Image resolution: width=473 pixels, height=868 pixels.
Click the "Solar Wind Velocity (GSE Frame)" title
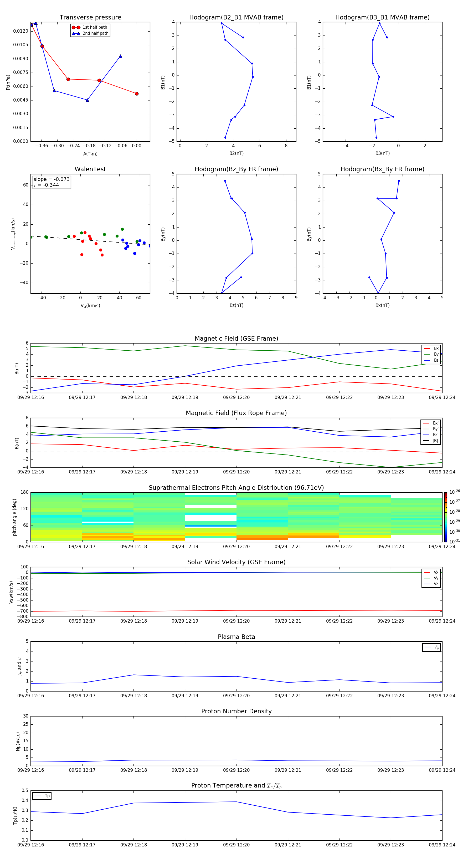236,562
